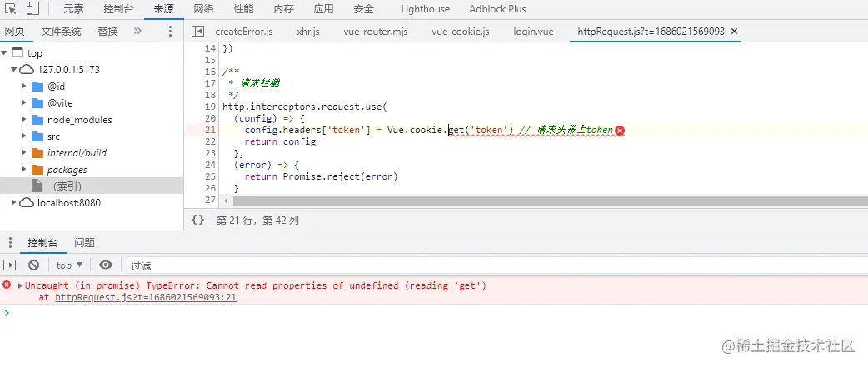Toggle the live expression eye icon
The height and width of the screenshot is (367, 868).
[x=105, y=265]
